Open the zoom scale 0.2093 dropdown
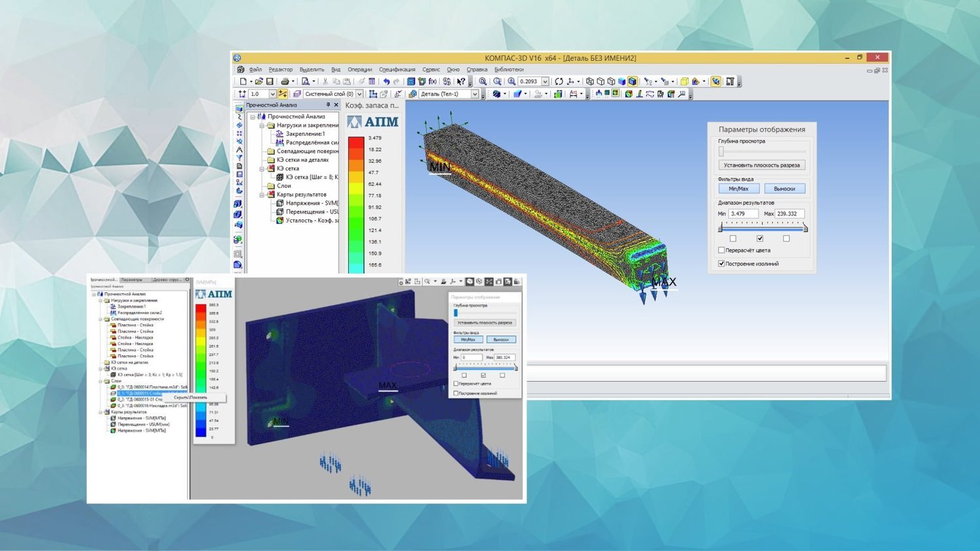This screenshot has height=551, width=980. point(545,82)
